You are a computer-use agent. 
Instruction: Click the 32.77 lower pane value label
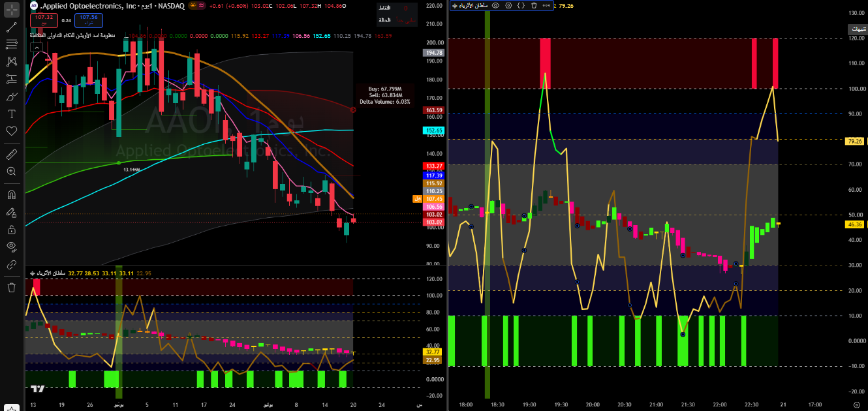coord(432,352)
